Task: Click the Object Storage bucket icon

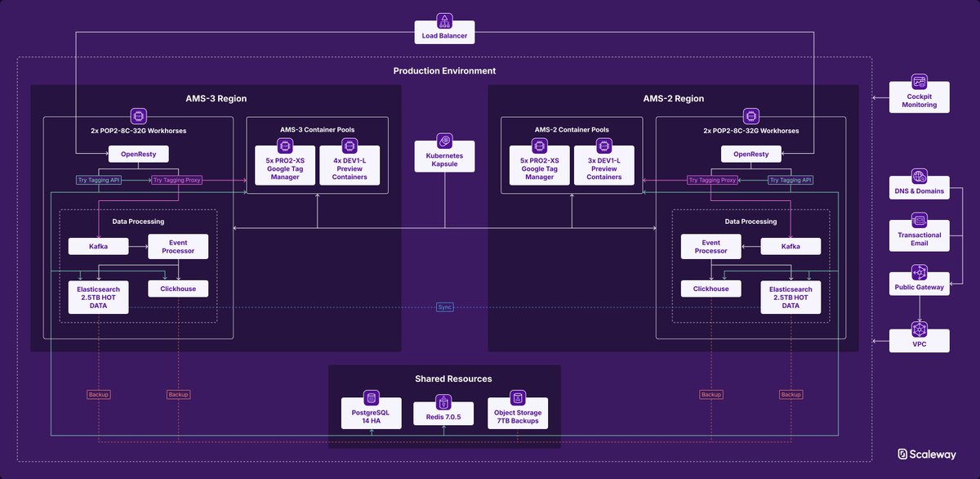Action: [517, 398]
